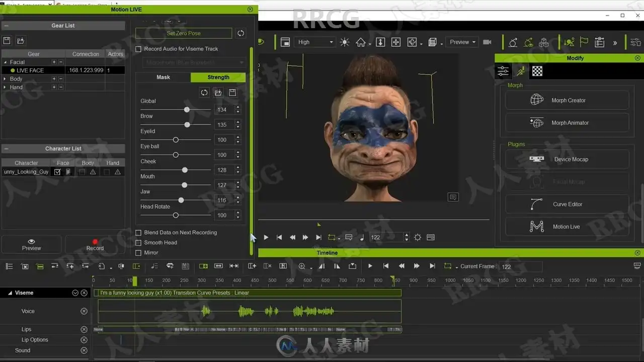
Task: Check the Smooth Head option
Action: tap(139, 243)
